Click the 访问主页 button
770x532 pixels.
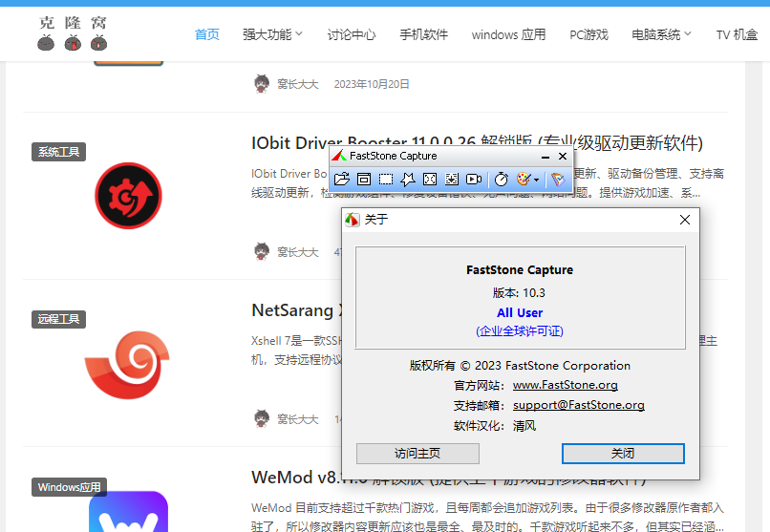(417, 454)
